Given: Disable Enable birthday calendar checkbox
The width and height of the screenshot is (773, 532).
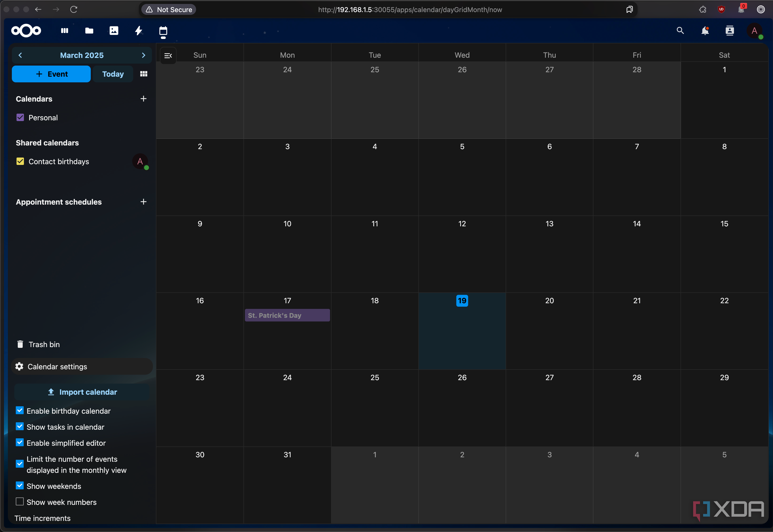Looking at the screenshot, I should click(20, 411).
